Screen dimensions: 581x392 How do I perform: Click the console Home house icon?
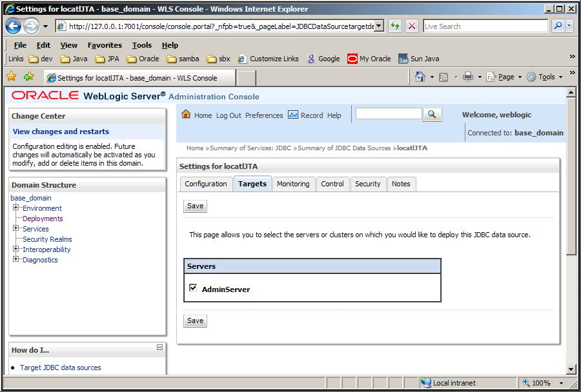(186, 114)
